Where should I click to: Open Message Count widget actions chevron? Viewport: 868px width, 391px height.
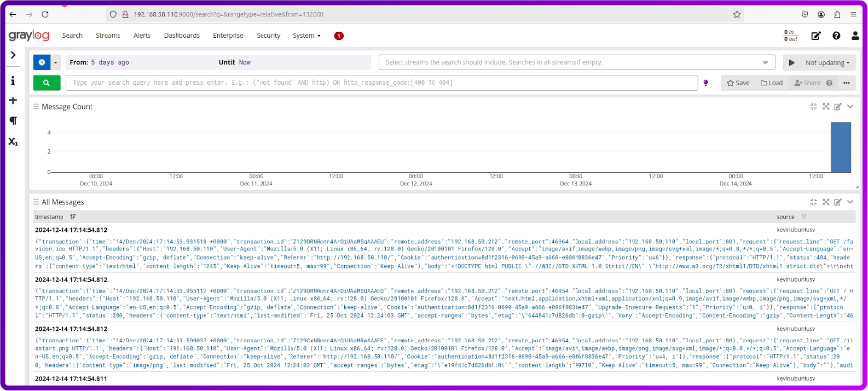(850, 107)
